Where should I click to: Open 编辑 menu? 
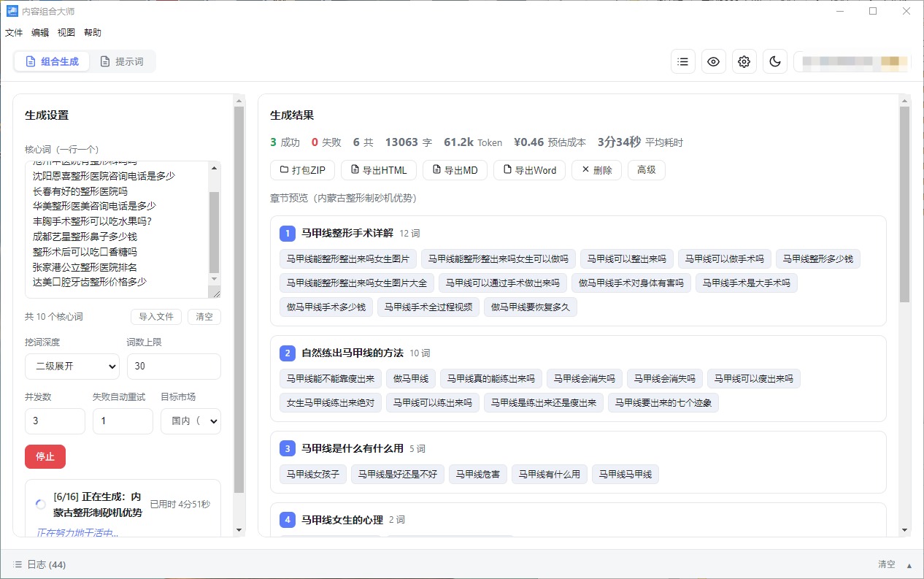pos(40,32)
